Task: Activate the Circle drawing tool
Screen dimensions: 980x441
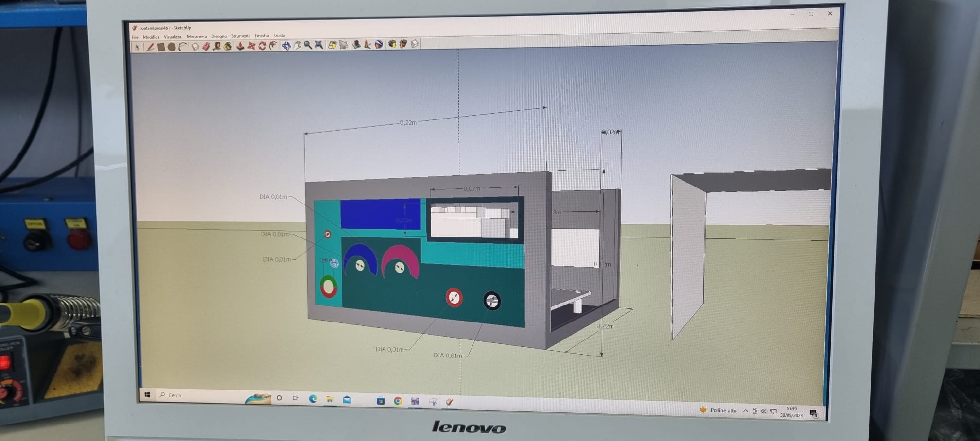Action: 172,47
